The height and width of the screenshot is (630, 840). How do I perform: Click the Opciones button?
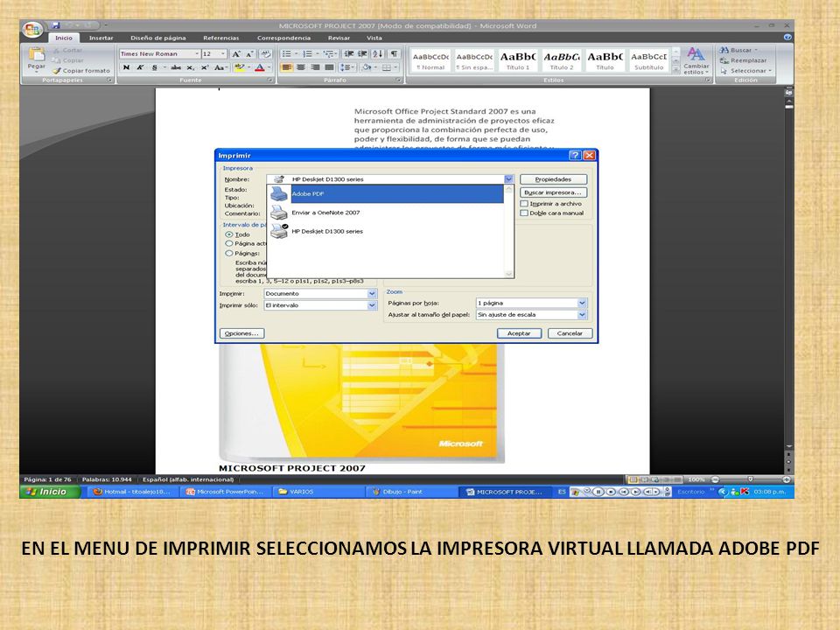pos(241,333)
